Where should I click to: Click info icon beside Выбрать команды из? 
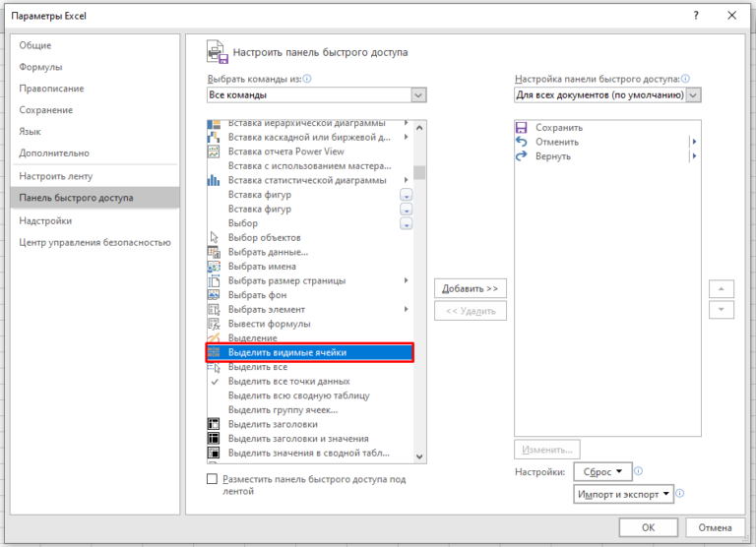[x=307, y=79]
